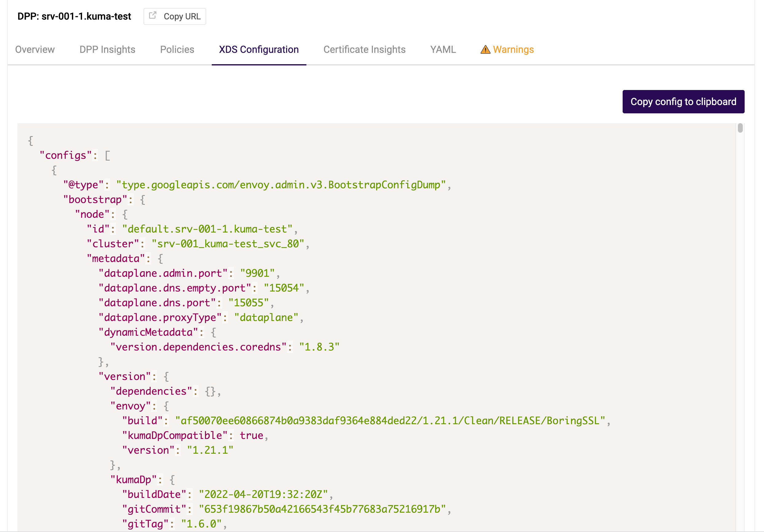Image resolution: width=764 pixels, height=532 pixels.
Task: Select the XDS Configuration tab
Action: tap(259, 49)
